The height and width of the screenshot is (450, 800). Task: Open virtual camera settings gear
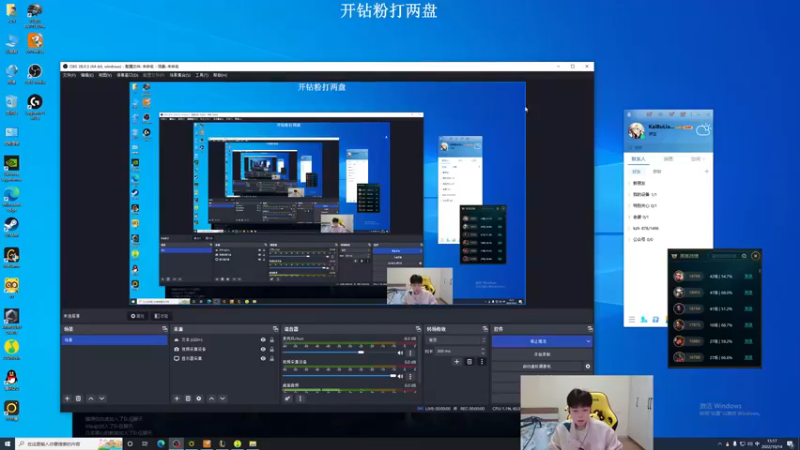tap(588, 366)
